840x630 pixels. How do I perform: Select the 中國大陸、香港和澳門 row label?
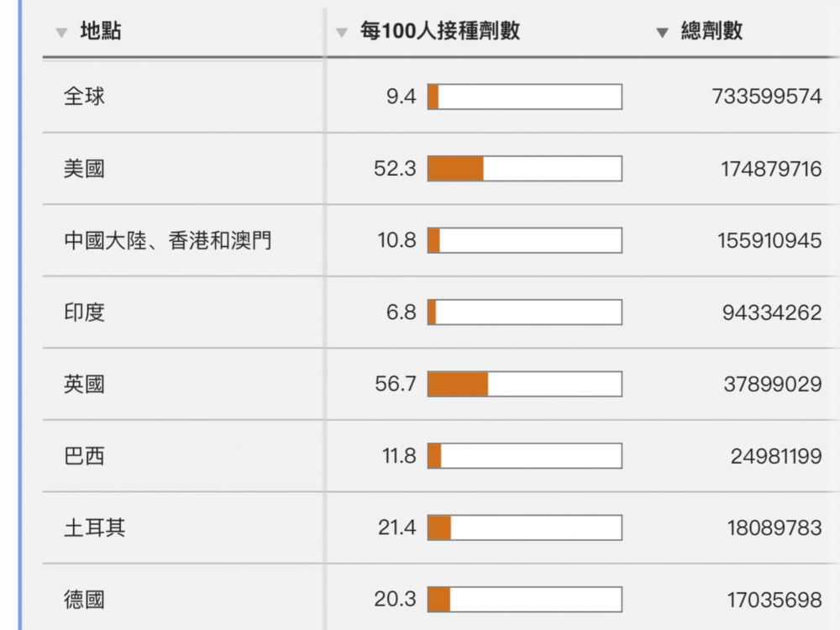pos(167,241)
